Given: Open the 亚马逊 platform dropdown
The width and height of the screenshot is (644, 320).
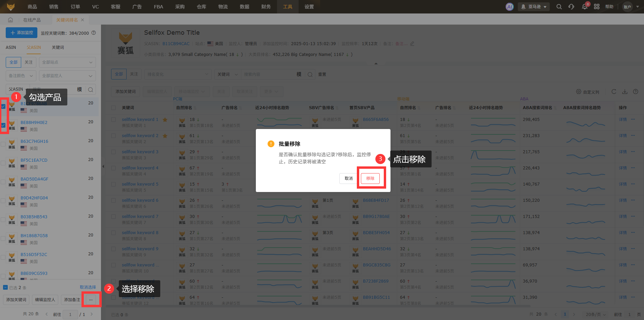Looking at the screenshot, I should coord(534,7).
